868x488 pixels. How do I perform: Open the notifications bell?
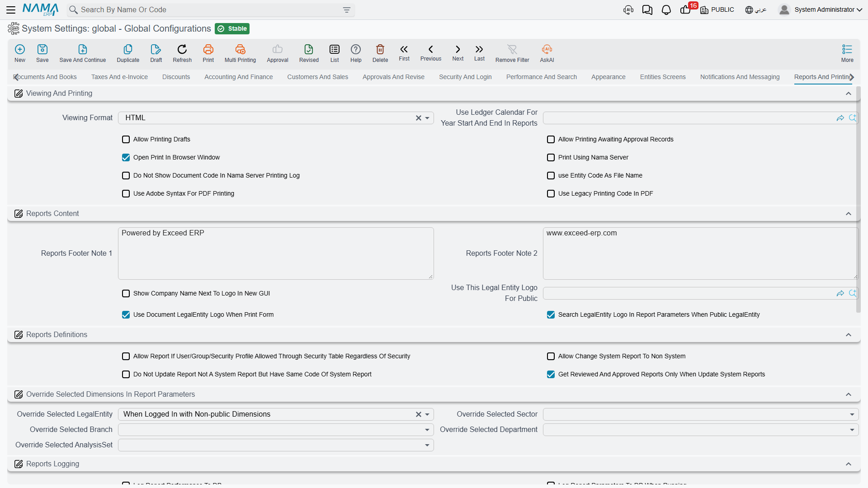click(x=666, y=9)
